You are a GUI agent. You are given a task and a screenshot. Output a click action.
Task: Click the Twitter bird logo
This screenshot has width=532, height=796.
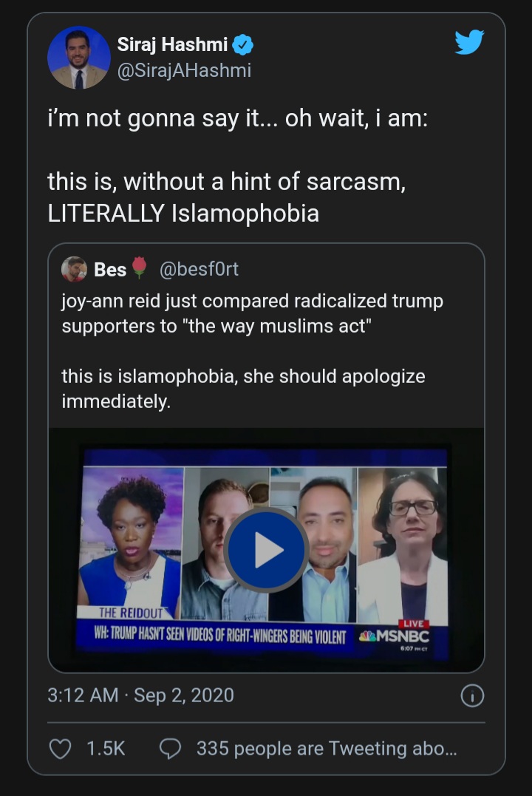click(469, 42)
